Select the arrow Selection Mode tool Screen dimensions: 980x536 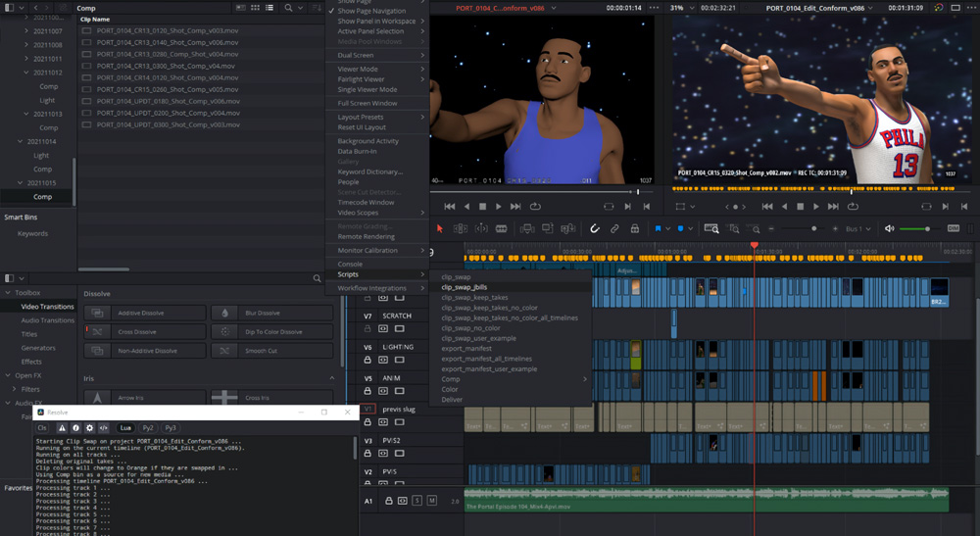pyautogui.click(x=439, y=228)
